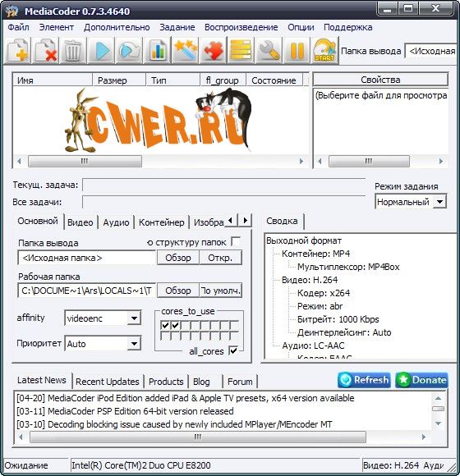Screen dimensions: 460x476
Task: Click the file list horizontal scrollbar thumb
Action: point(85,161)
